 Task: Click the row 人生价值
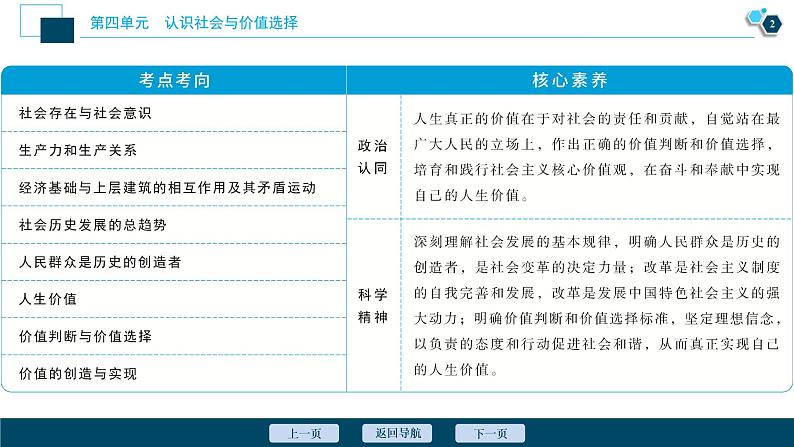point(174,299)
